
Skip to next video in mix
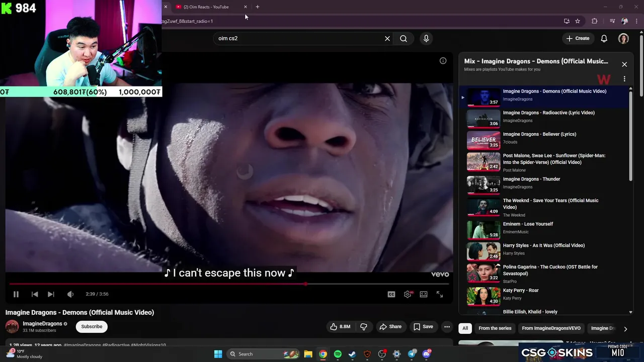[51, 294]
